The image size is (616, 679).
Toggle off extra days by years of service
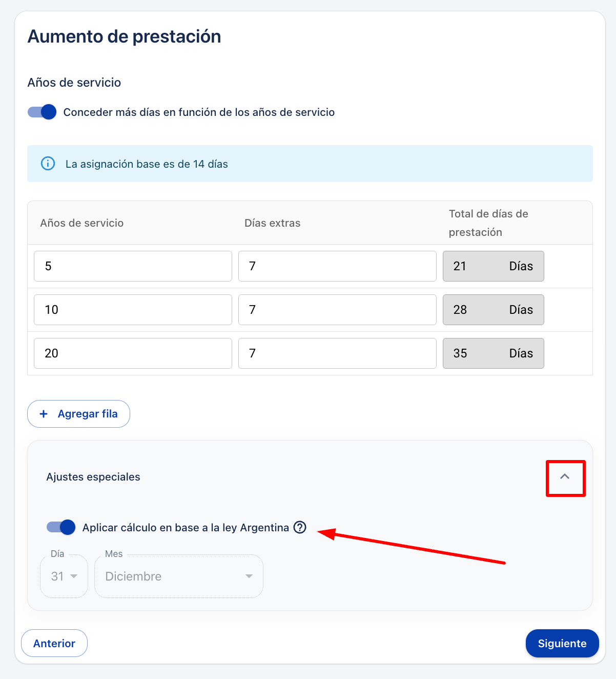tap(42, 112)
